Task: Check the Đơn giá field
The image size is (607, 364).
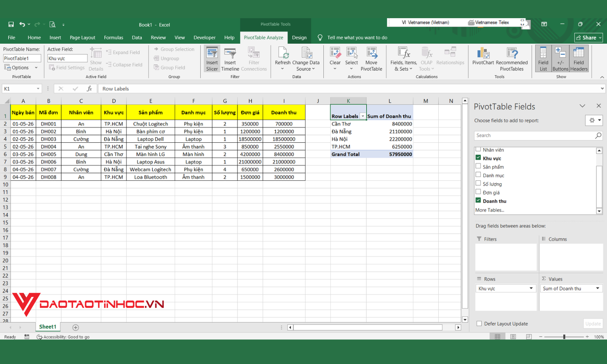Action: point(478,192)
